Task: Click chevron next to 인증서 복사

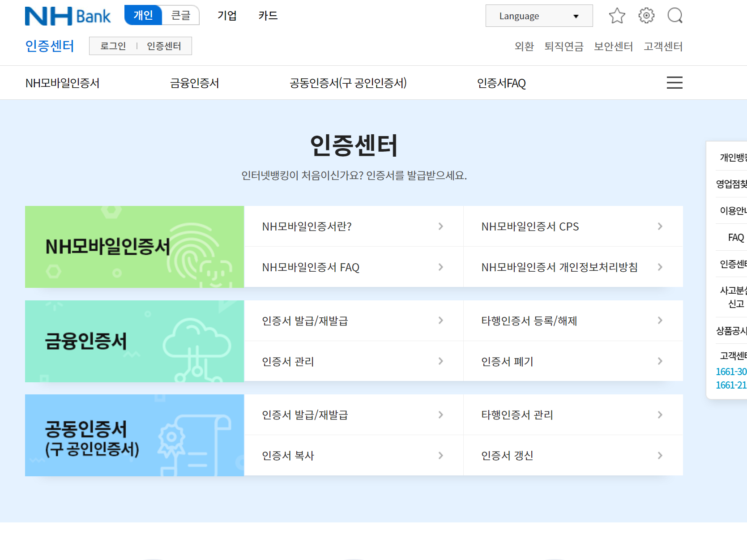Action: 441,456
